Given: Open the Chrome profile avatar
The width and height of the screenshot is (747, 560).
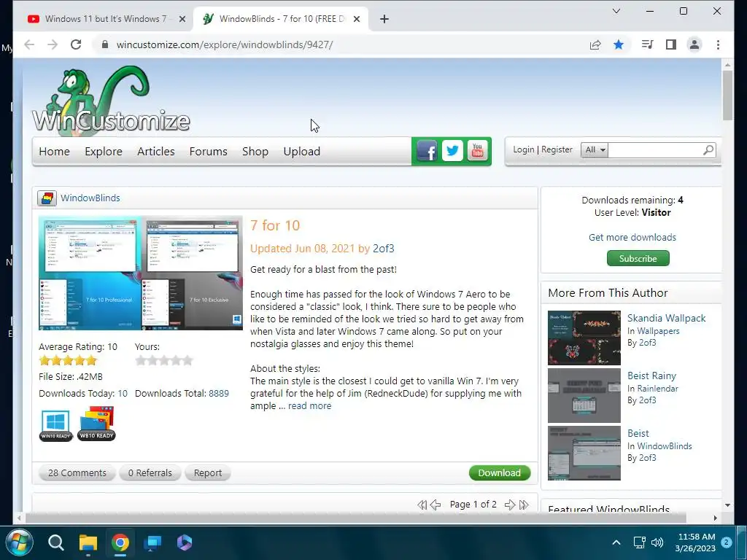Looking at the screenshot, I should click(694, 44).
